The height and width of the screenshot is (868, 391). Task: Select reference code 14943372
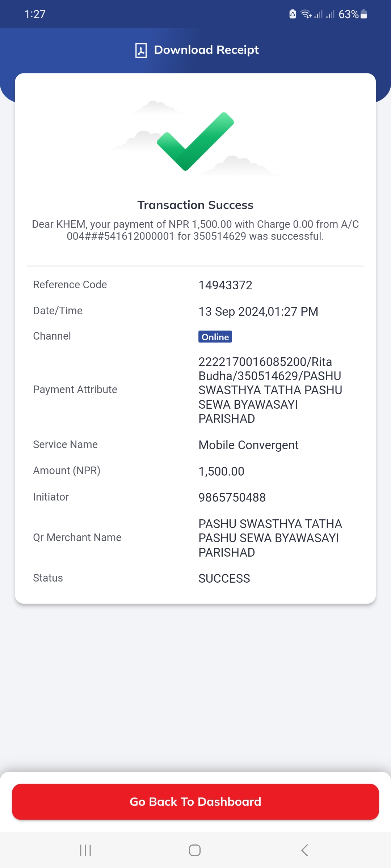point(225,285)
